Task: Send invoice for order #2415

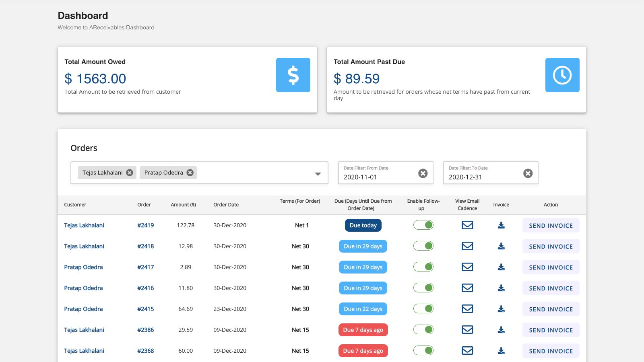Action: 551,309
